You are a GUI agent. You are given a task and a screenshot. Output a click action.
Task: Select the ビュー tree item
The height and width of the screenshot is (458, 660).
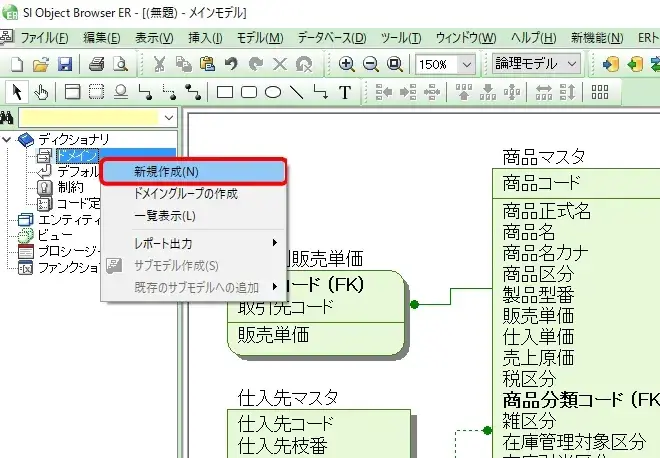(55, 235)
